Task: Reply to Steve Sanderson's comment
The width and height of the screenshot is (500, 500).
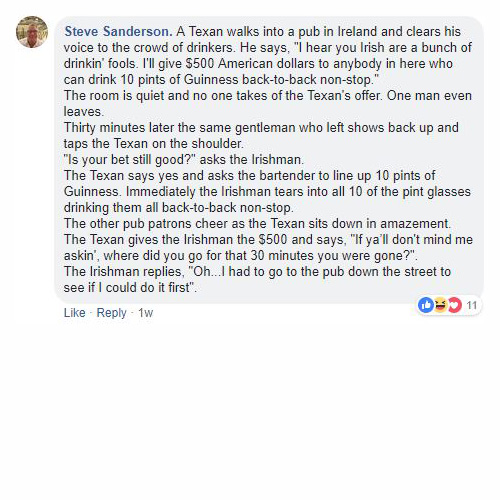Action: click(x=111, y=313)
